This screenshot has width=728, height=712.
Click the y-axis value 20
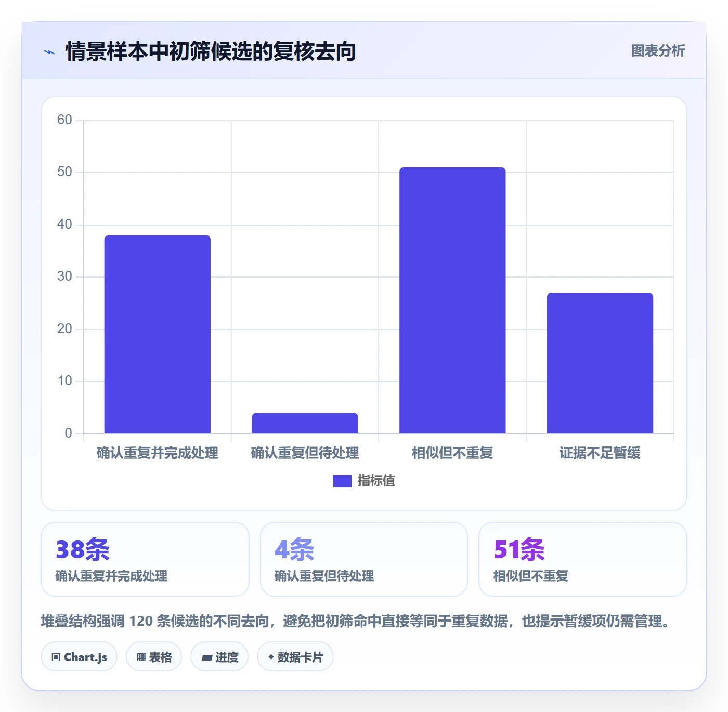point(64,329)
